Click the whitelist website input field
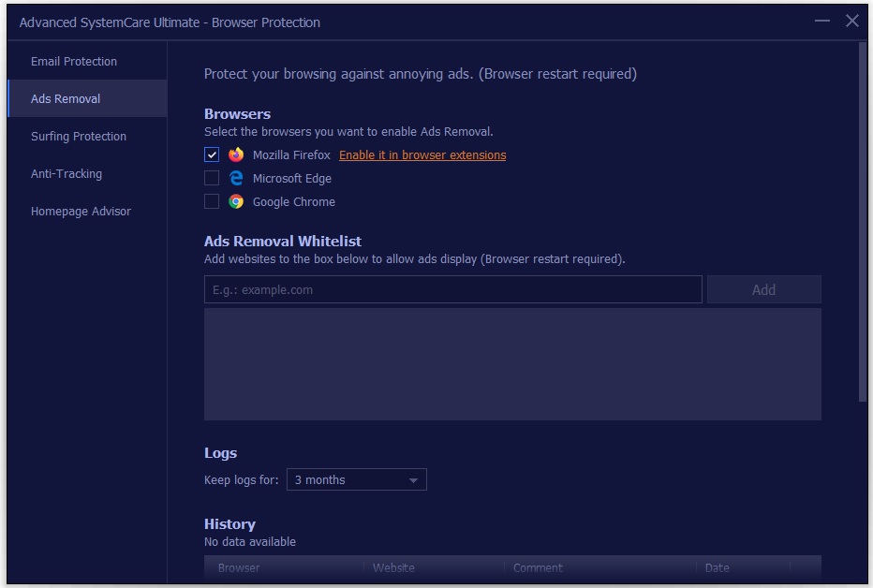 (452, 290)
